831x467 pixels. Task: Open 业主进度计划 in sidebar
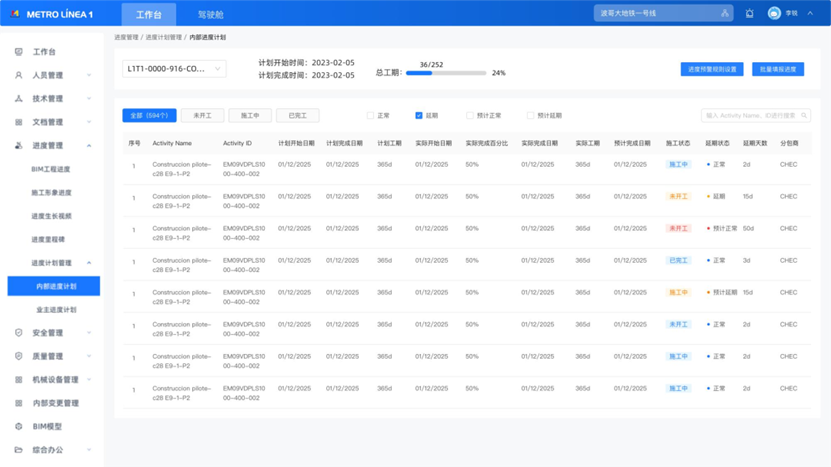click(x=56, y=310)
